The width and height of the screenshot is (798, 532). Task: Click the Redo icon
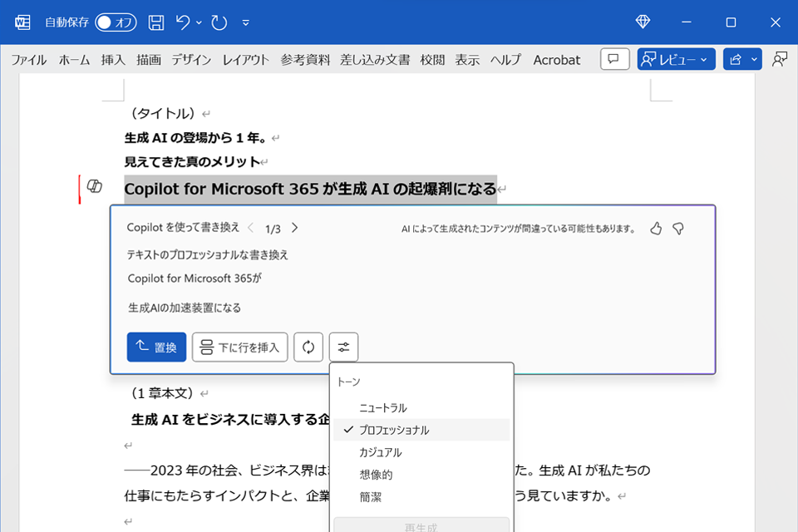click(219, 22)
